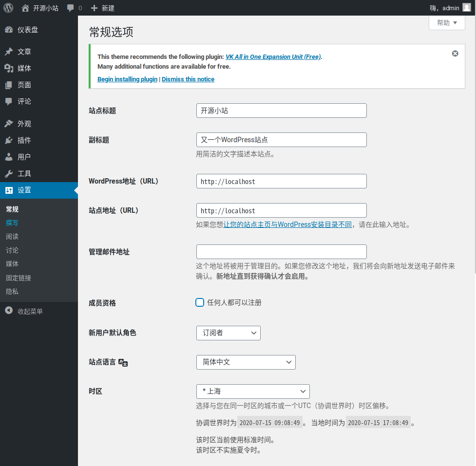Click 嗨，admin account text
476x466 pixels.
click(x=444, y=8)
